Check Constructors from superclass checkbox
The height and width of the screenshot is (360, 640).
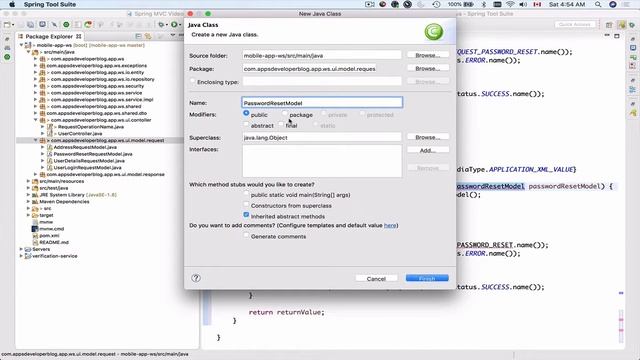[x=246, y=204]
